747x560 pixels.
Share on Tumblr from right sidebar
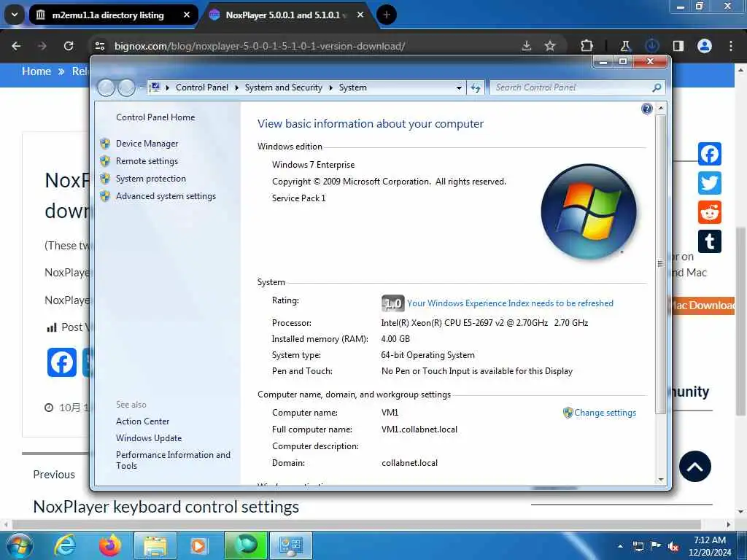709,241
